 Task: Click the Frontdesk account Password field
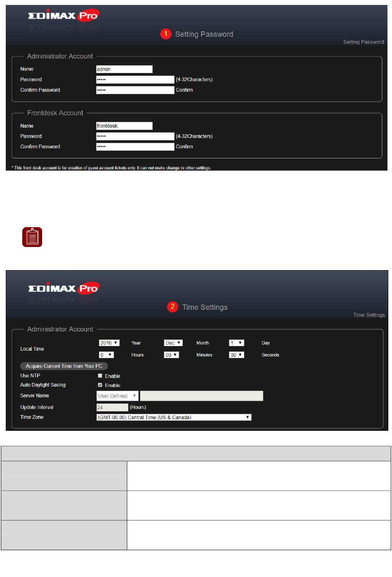[x=135, y=136]
